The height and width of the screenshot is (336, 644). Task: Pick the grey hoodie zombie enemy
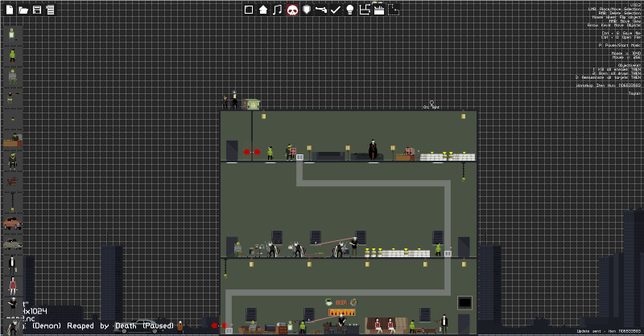click(12, 77)
